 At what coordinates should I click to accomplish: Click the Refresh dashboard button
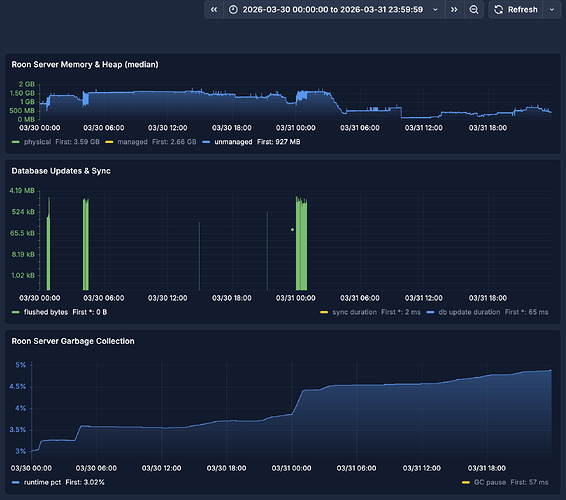[516, 10]
